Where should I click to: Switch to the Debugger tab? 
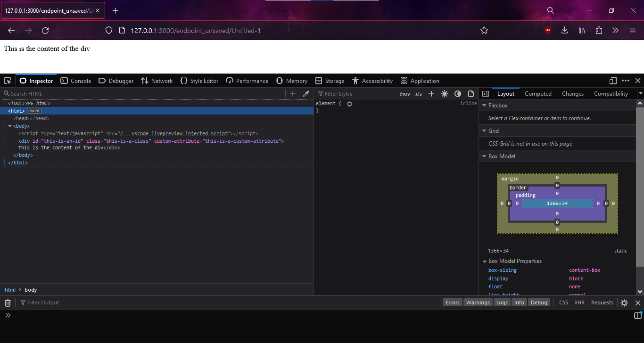click(116, 81)
